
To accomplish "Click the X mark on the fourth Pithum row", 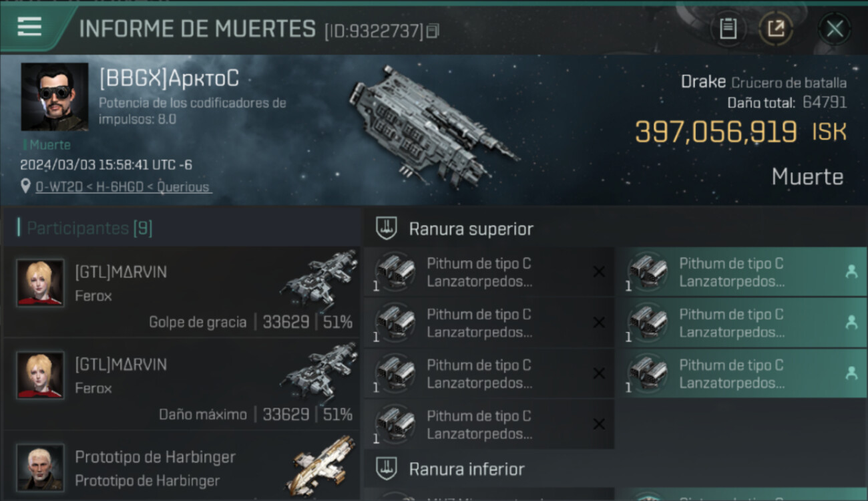I will [599, 424].
